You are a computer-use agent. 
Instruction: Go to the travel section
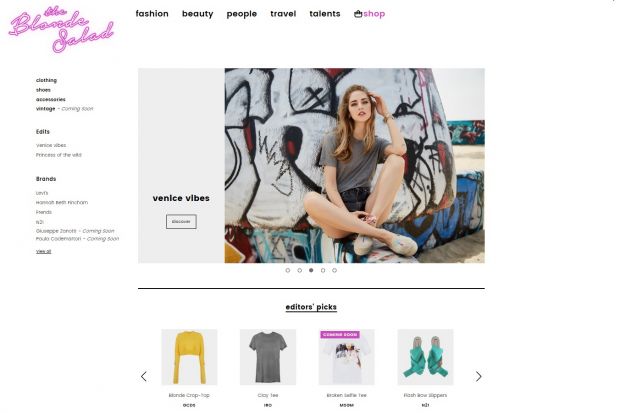pos(283,14)
